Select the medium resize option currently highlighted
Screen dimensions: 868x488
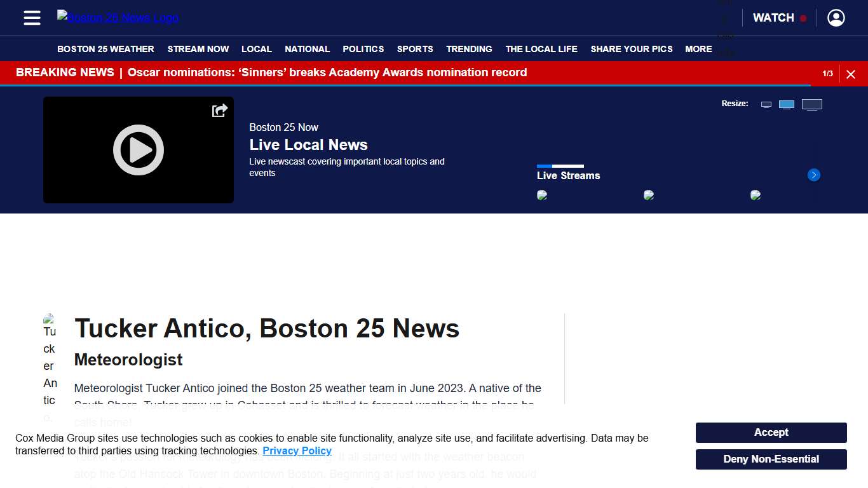pos(787,104)
